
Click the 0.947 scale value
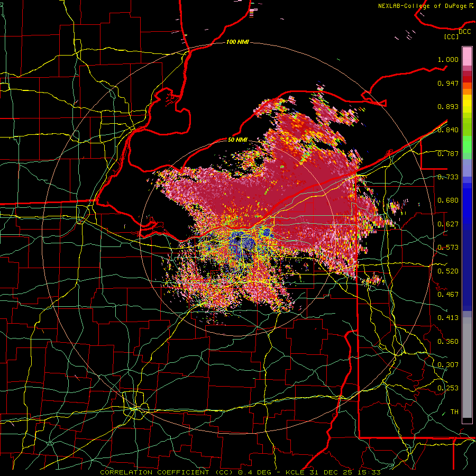point(448,83)
